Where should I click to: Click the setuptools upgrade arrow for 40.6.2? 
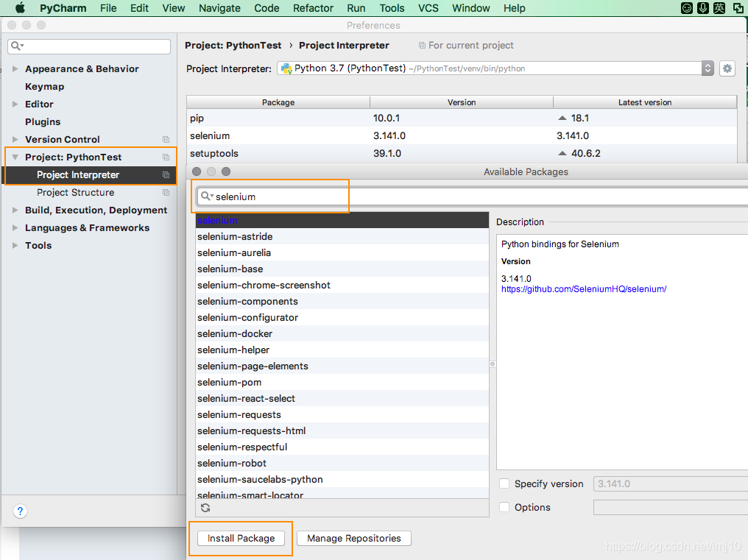pos(562,153)
